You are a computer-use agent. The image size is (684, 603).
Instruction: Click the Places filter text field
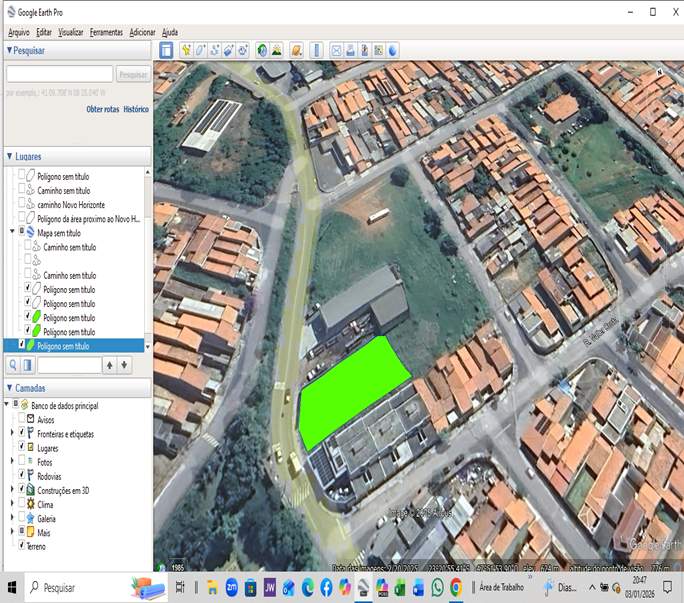pyautogui.click(x=69, y=365)
